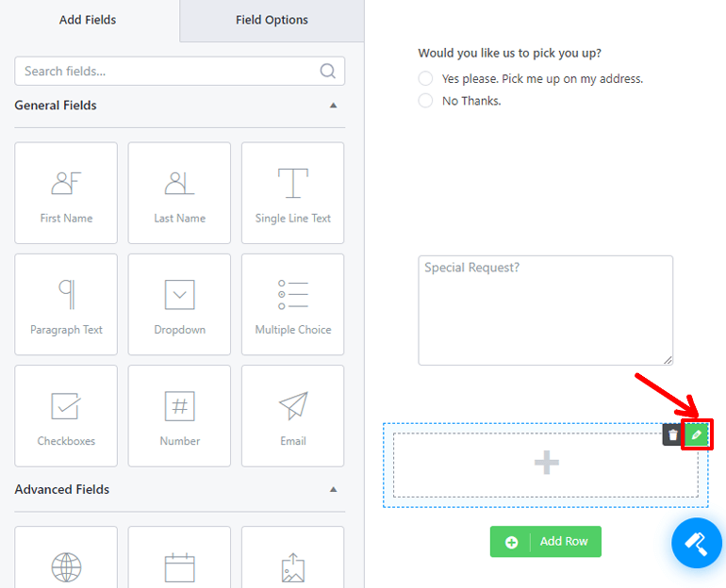
Task: Add a First Name field
Action: click(66, 192)
